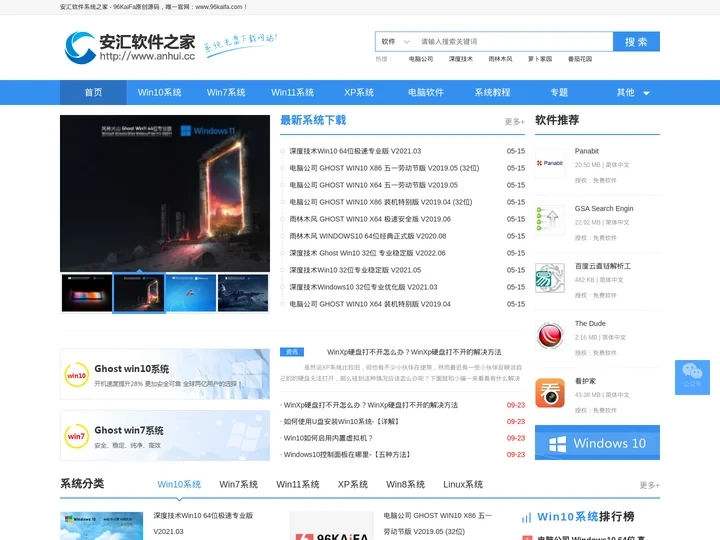Open article 如何使用U盘安装Win10系统-【详解】
720x540 pixels.
coord(341,422)
